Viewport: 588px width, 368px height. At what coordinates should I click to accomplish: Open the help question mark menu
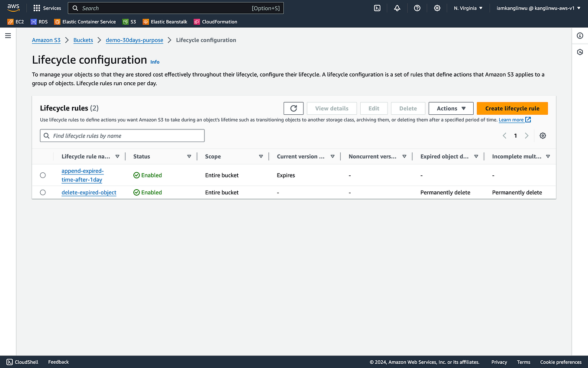[417, 8]
